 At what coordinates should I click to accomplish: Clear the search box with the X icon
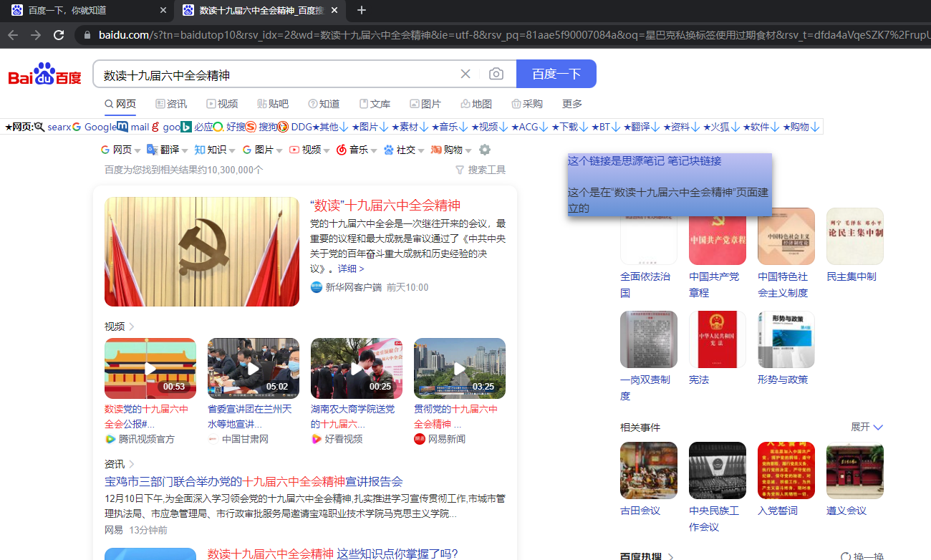(465, 74)
